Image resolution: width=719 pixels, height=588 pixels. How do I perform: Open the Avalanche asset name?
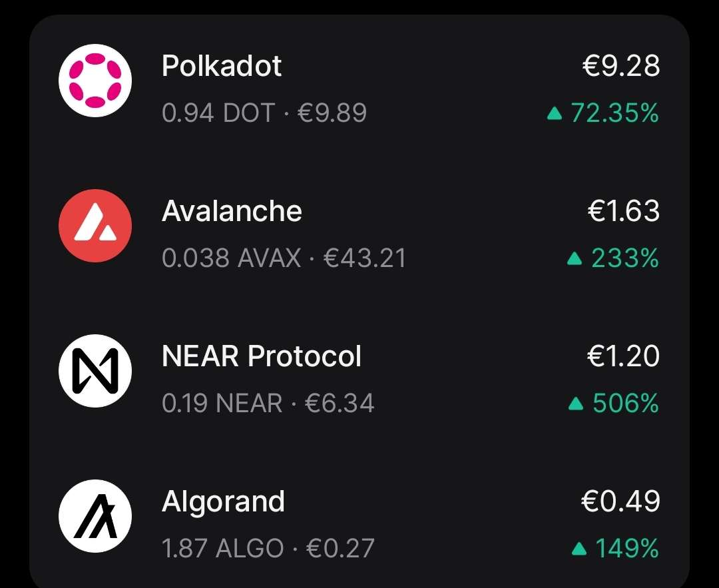pos(232,211)
